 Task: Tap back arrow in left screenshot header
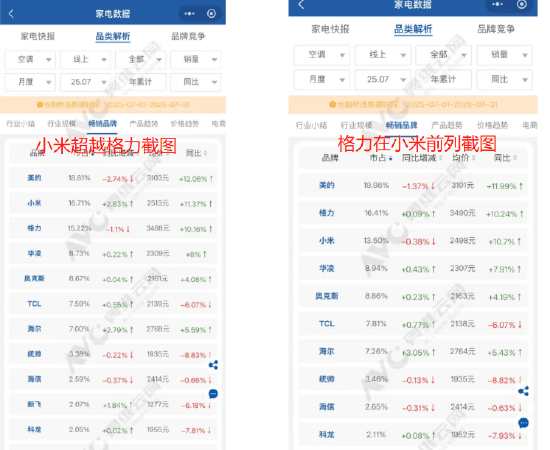[11, 14]
